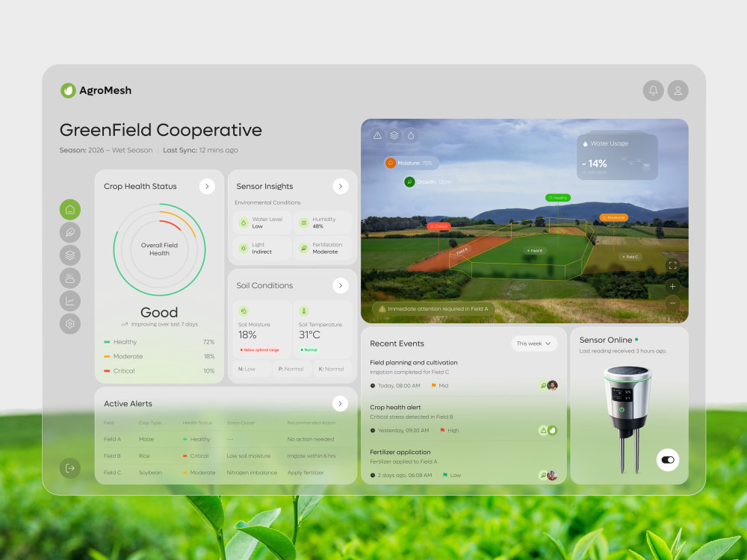Click the green Growth marker icon
This screenshot has height=560, width=747.
(409, 182)
